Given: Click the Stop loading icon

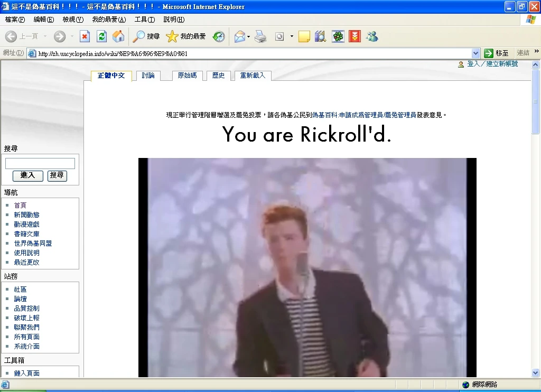Looking at the screenshot, I should click(85, 36).
